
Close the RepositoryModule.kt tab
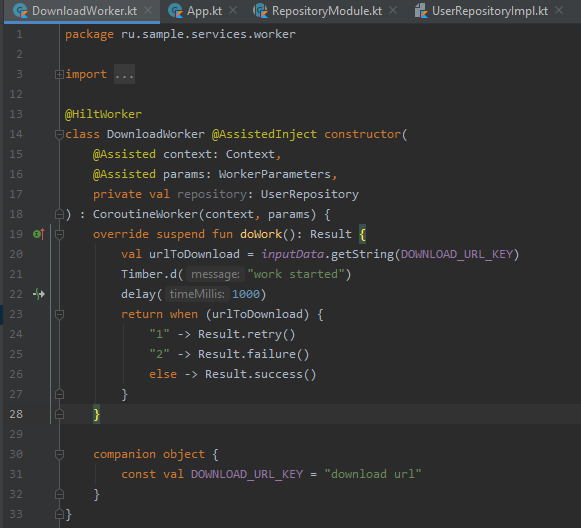click(393, 10)
